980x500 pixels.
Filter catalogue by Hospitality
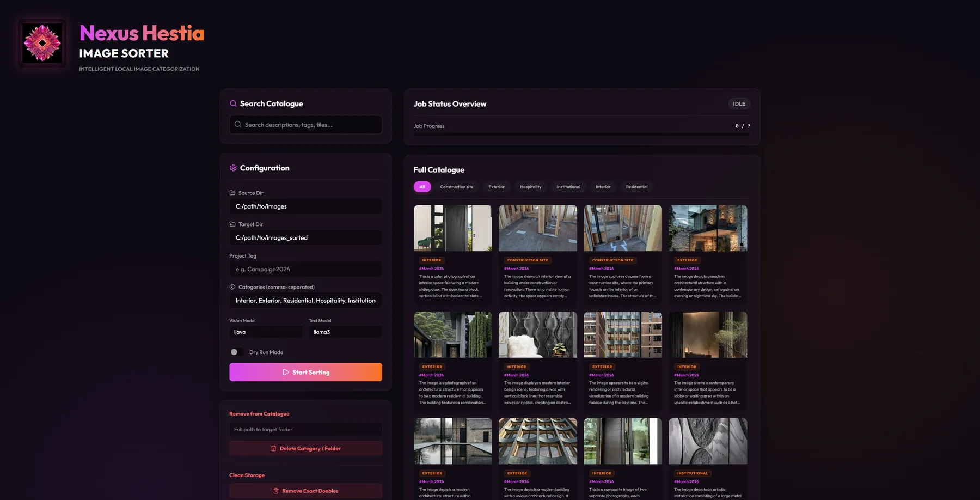(531, 187)
